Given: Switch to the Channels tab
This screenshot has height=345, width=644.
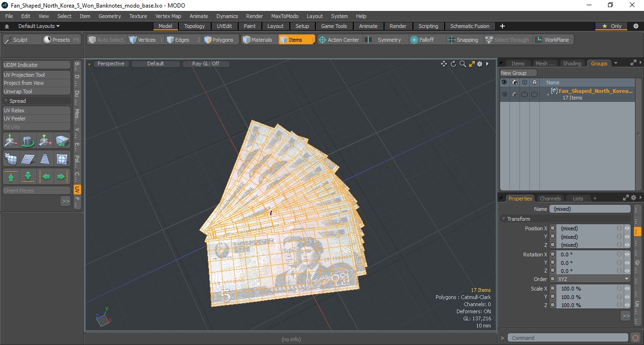Looking at the screenshot, I should click(x=550, y=199).
